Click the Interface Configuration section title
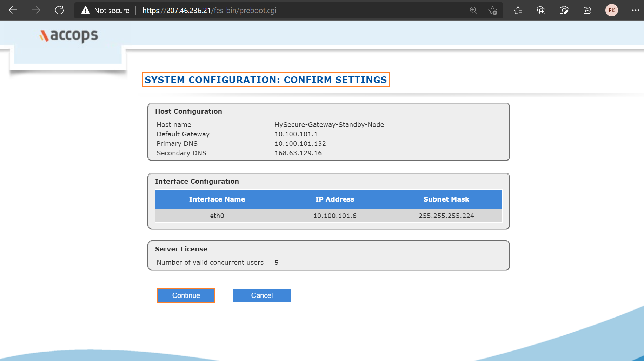 click(197, 181)
